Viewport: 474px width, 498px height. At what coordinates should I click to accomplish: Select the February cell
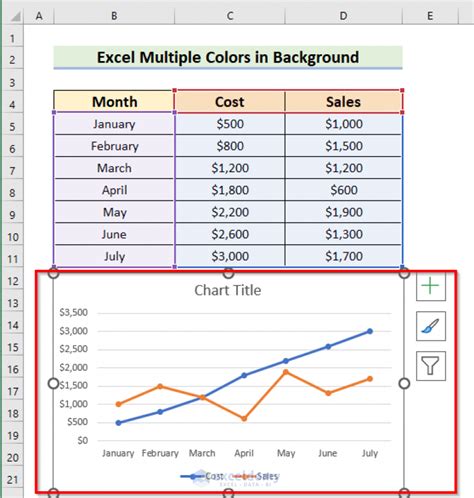click(x=114, y=146)
